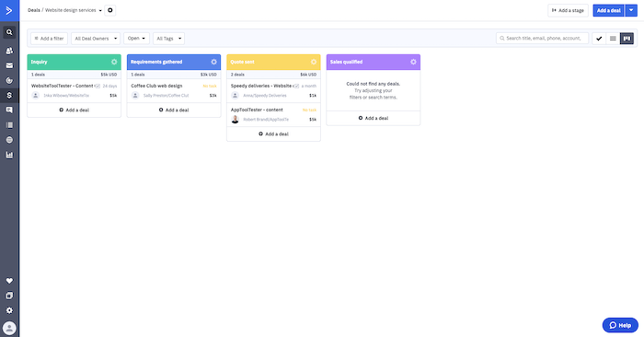Image resolution: width=644 pixels, height=337 pixels.
Task: Open the Site globe icon
Action: pyautogui.click(x=9, y=140)
